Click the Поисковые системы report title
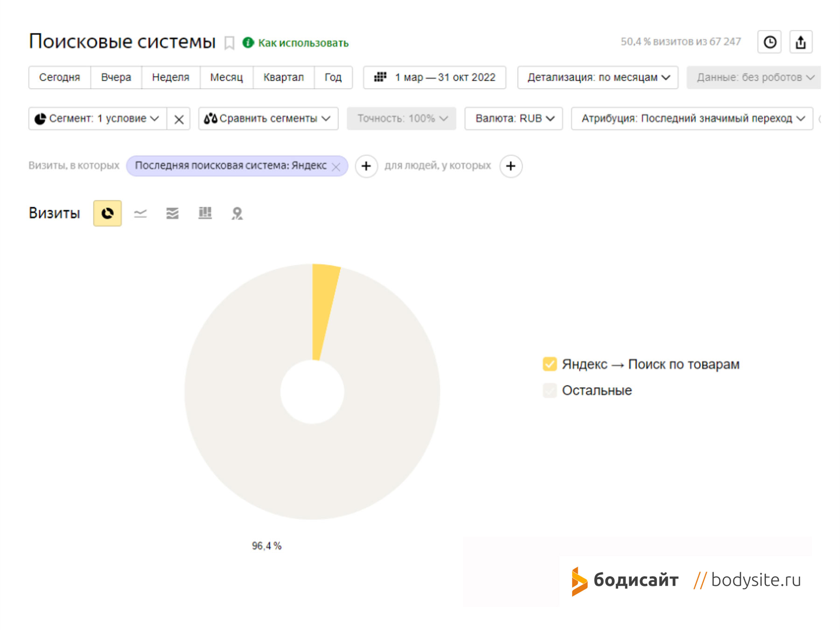Viewport: 840px width, 630px height. [x=122, y=42]
